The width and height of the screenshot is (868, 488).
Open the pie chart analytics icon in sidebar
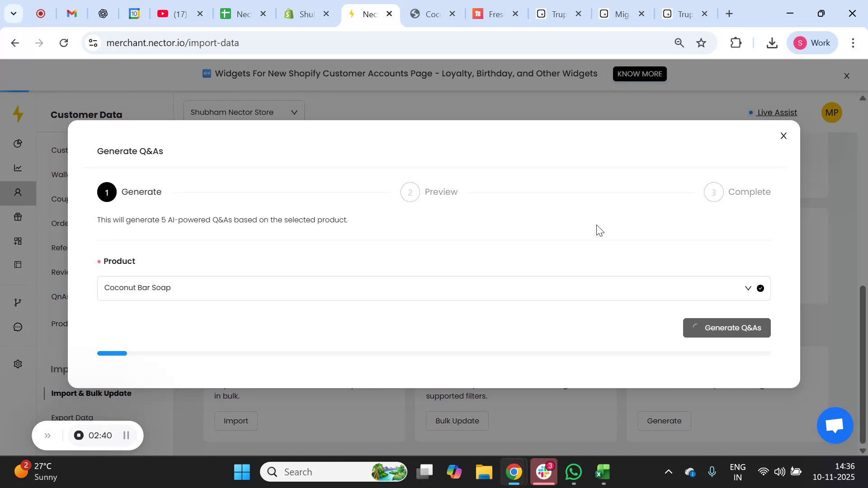point(18,143)
